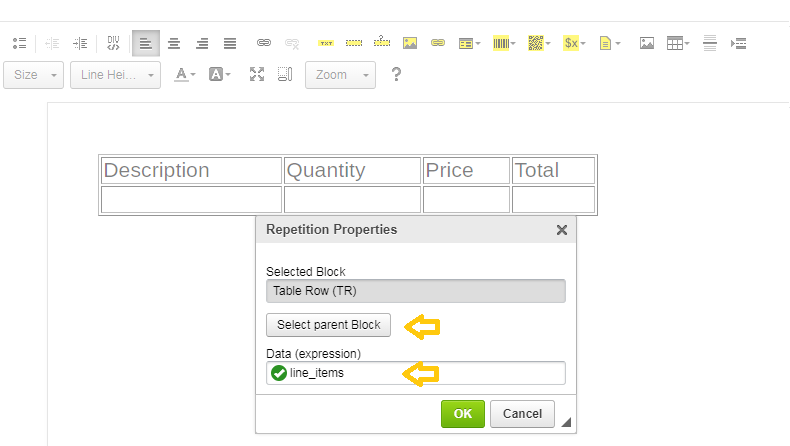
Task: Center align the text
Action: 174,43
